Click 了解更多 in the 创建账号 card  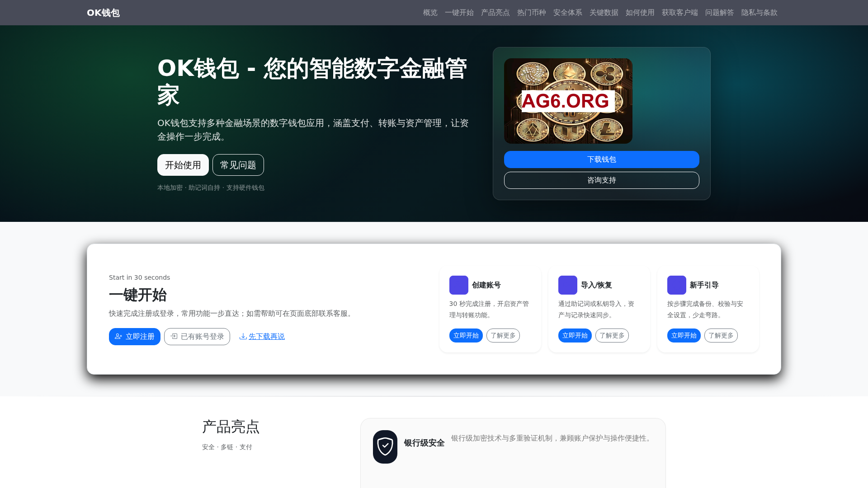tap(503, 336)
